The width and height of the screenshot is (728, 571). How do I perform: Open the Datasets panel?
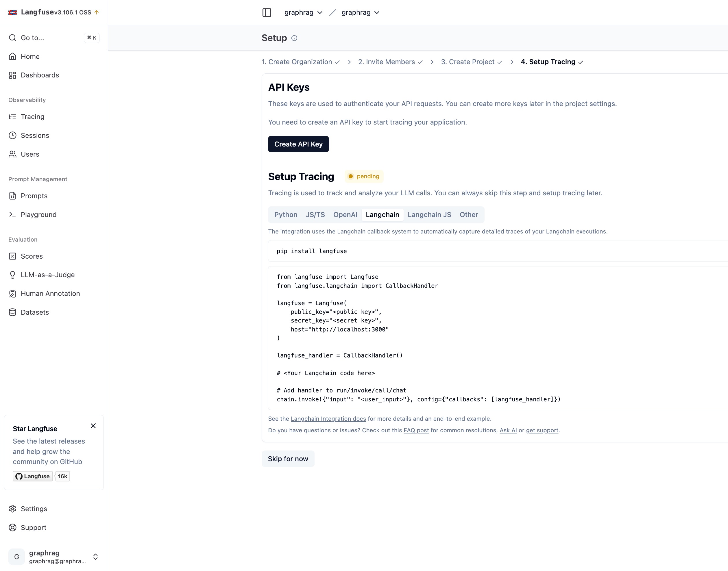click(35, 312)
